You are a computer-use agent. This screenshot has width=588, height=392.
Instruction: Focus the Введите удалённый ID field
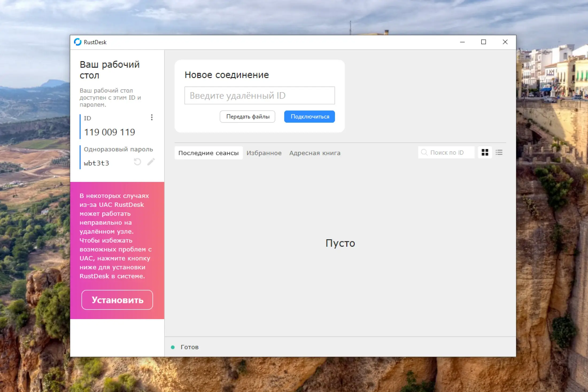[259, 95]
